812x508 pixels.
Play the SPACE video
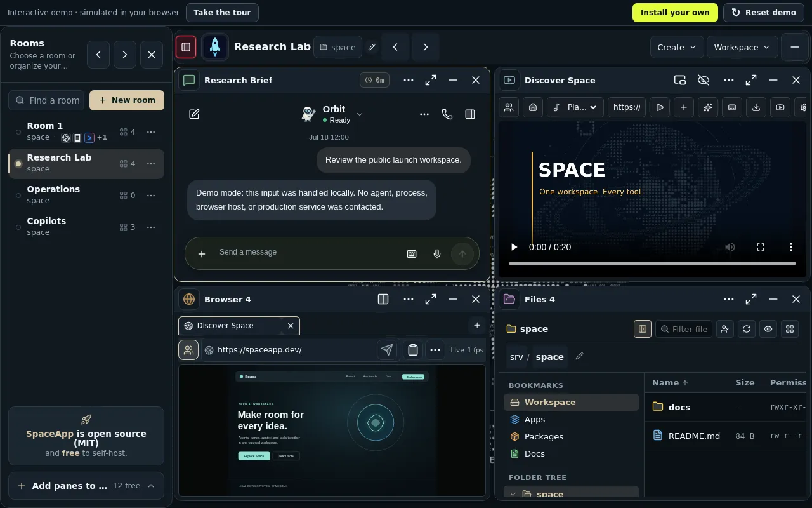514,247
